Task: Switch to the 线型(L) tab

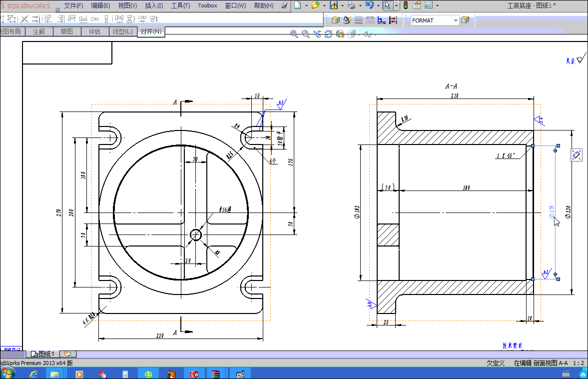Action: pos(122,31)
